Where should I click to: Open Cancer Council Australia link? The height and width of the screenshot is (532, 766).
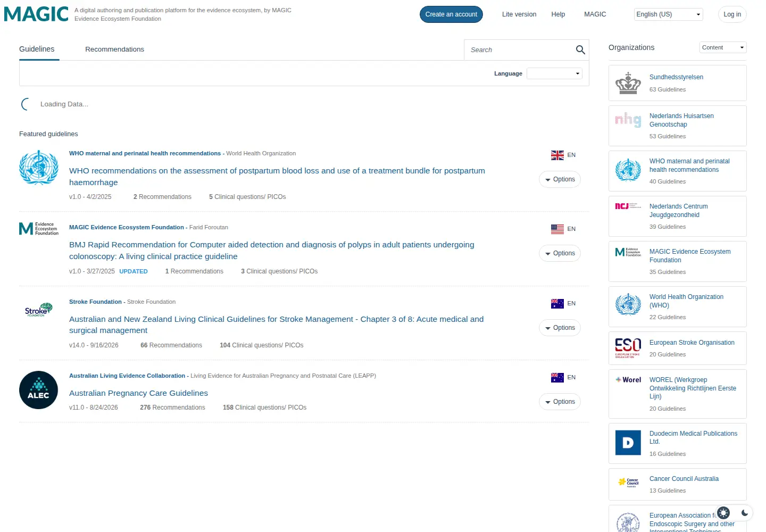(x=684, y=479)
